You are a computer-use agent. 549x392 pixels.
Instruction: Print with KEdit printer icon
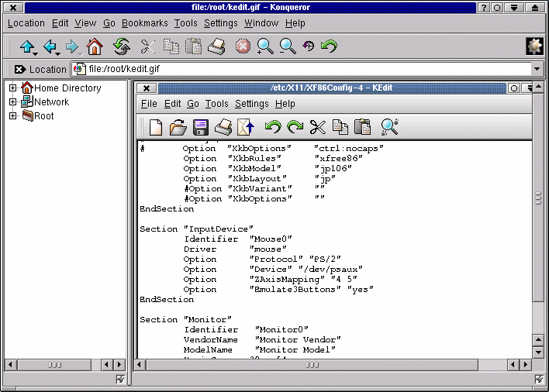(x=223, y=127)
